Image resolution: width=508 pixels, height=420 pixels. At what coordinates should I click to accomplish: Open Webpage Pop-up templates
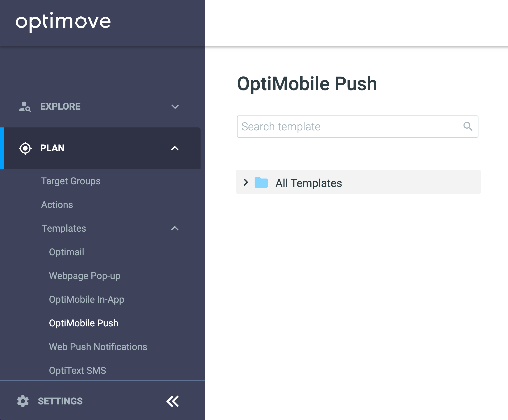(x=85, y=276)
